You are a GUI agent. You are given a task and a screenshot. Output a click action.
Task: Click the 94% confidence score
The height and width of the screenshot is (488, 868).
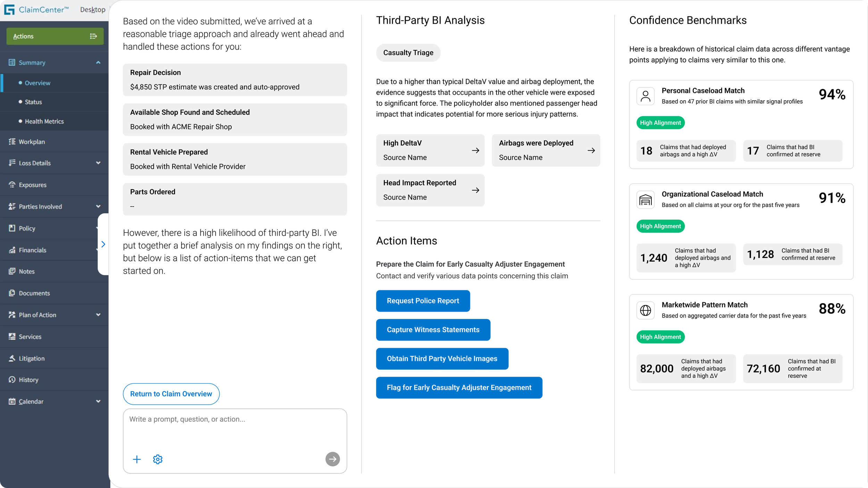(832, 94)
